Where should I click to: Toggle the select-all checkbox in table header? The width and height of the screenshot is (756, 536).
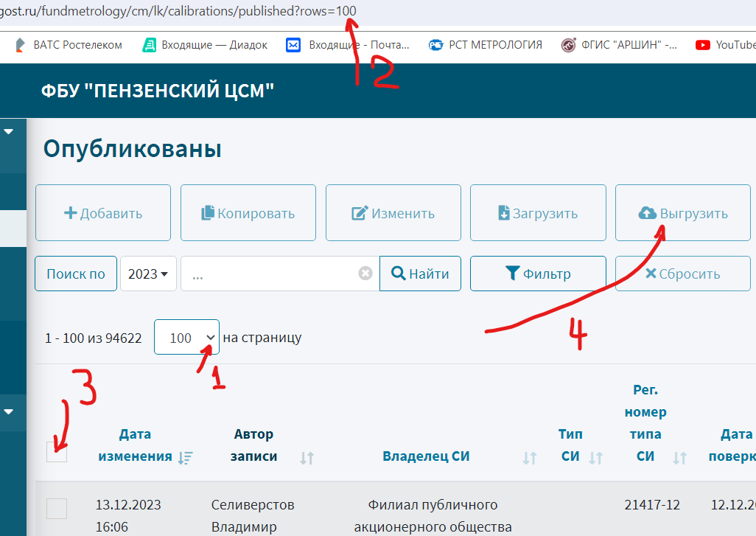57,452
